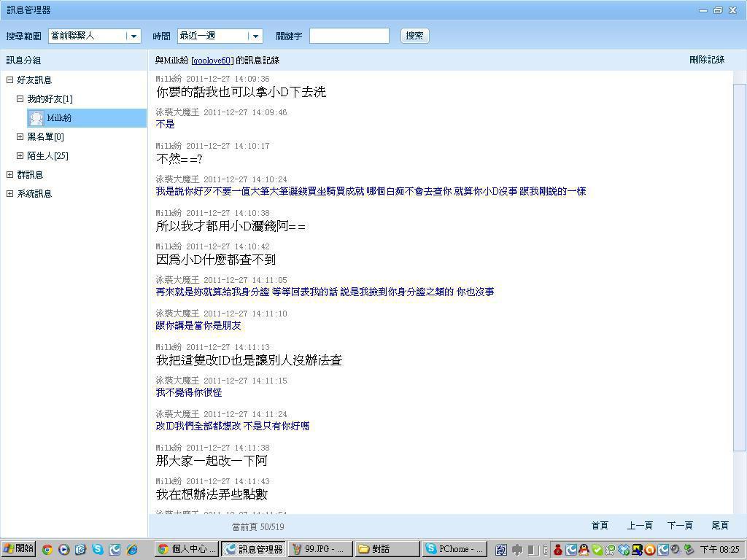The width and height of the screenshot is (747, 560).
Task: Click the network monitor tray icon
Action: click(636, 550)
